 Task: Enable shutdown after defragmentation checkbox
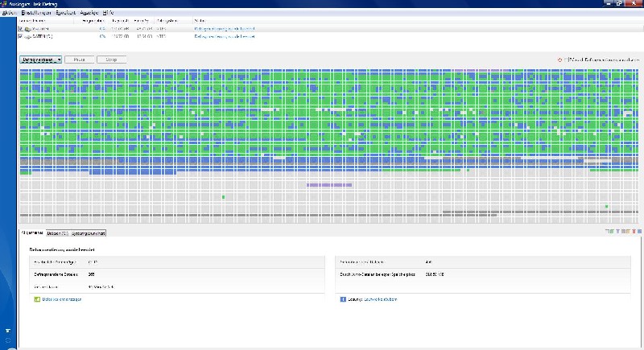tap(566, 60)
